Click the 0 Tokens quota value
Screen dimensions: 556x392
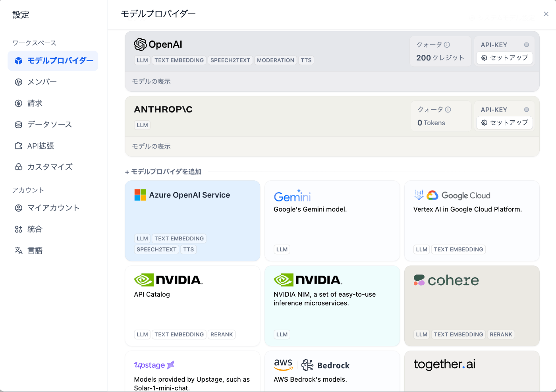pyautogui.click(x=431, y=123)
